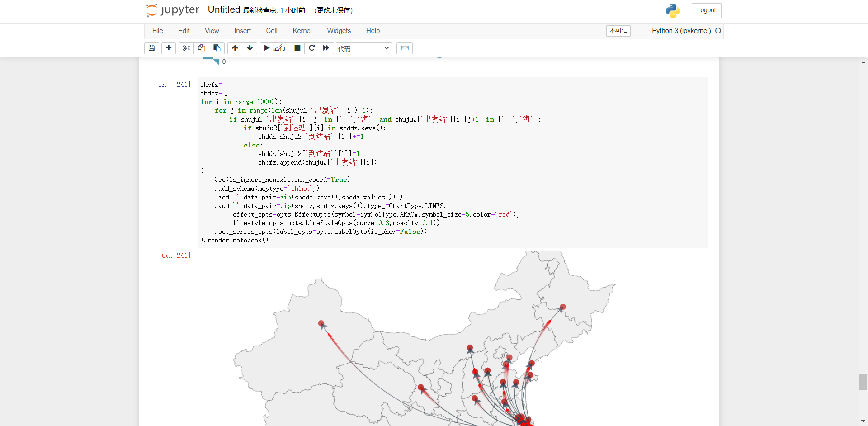Rename the notebook title Untitled
The image size is (868, 426).
point(224,10)
